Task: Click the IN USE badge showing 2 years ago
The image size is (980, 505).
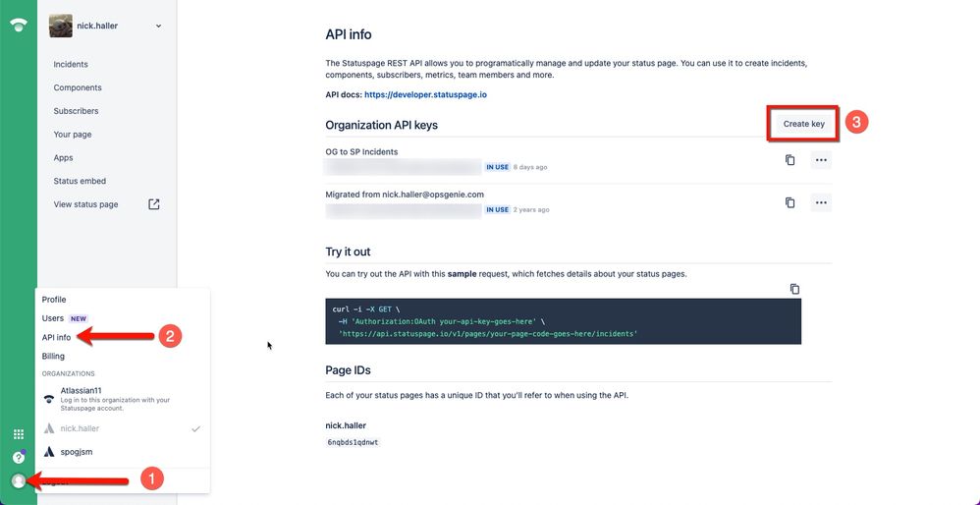Action: pyautogui.click(x=498, y=209)
